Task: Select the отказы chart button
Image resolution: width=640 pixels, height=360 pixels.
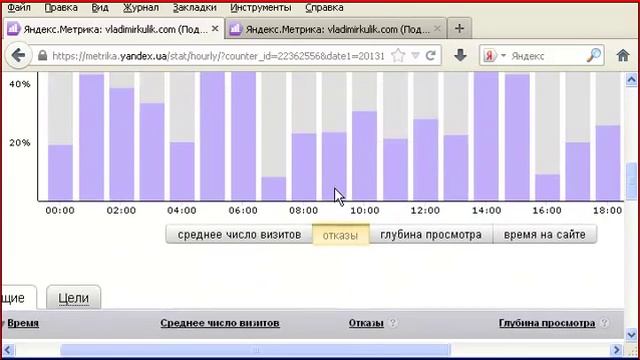Action: click(340, 235)
